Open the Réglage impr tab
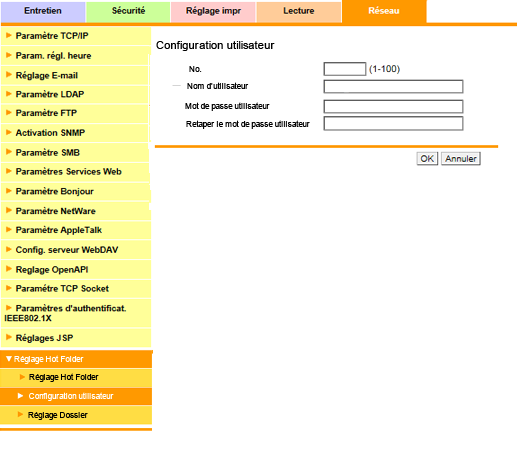Viewport: 517px width, 450px height. click(213, 11)
